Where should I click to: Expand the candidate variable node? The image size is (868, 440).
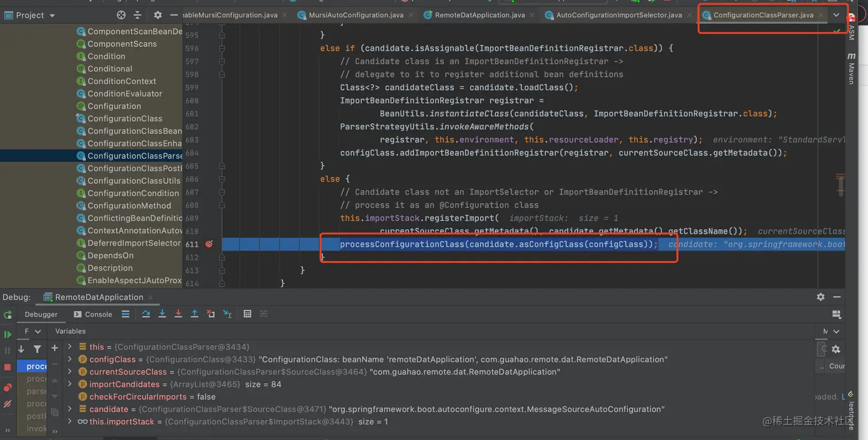point(69,409)
